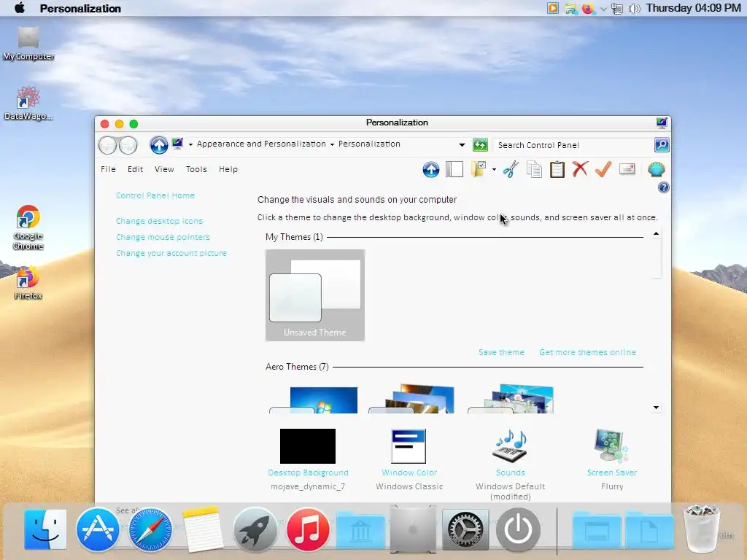Open the Tools menu
The height and width of the screenshot is (560, 747).
click(x=196, y=169)
